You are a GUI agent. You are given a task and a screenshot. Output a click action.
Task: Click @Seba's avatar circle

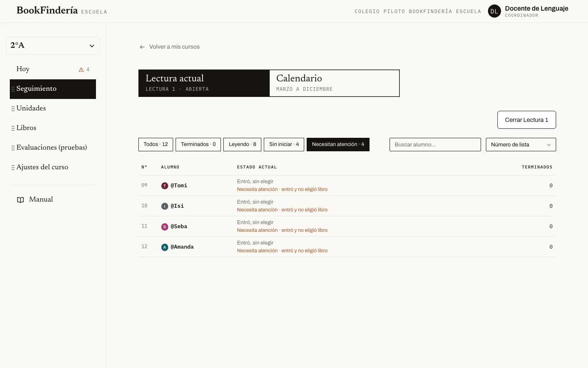point(165,227)
